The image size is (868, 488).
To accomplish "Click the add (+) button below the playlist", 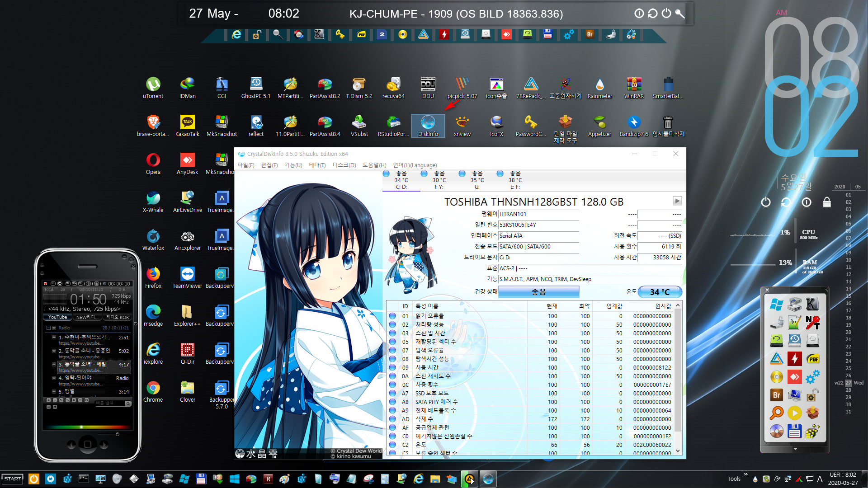I will coord(49,400).
